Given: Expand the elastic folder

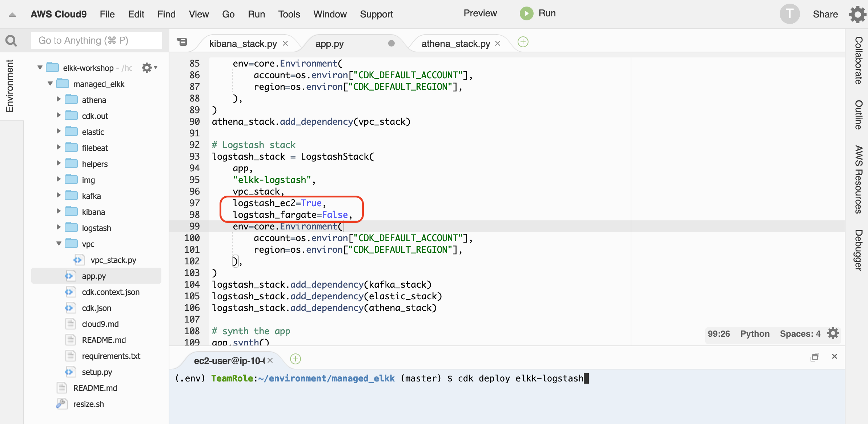Looking at the screenshot, I should (x=59, y=131).
